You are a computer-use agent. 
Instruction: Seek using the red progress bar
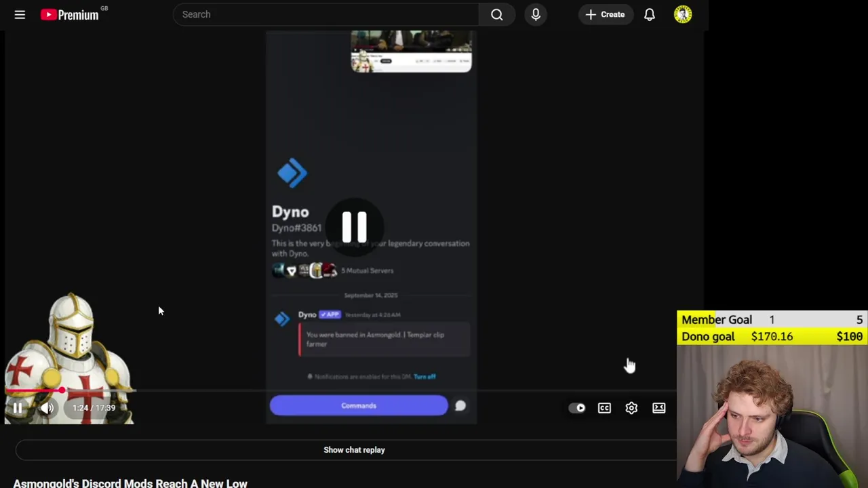point(339,390)
